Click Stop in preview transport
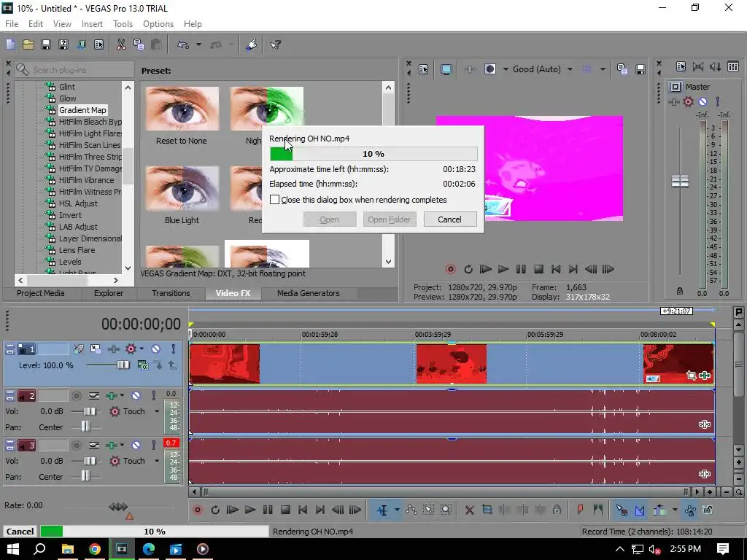This screenshot has width=747, height=560. coord(538,269)
